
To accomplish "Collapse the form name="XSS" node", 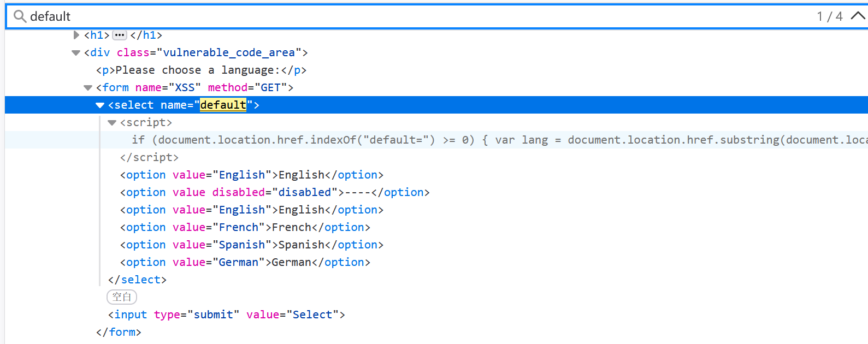I will (88, 88).
